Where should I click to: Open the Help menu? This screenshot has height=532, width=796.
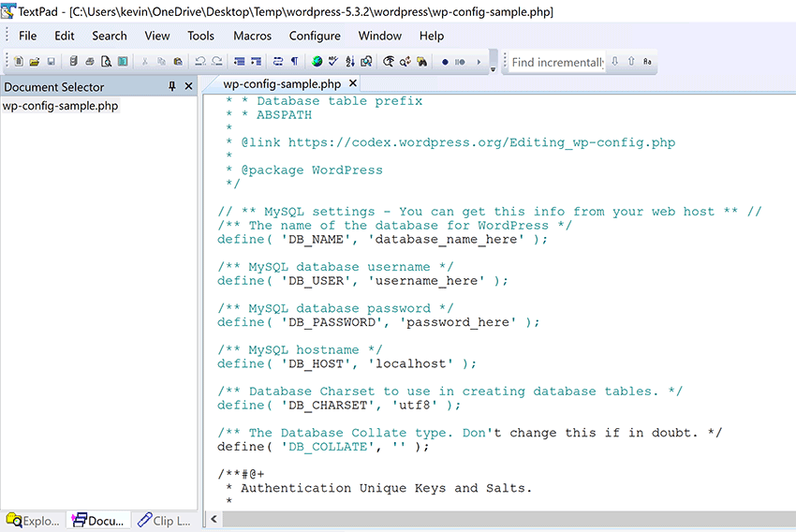point(432,36)
